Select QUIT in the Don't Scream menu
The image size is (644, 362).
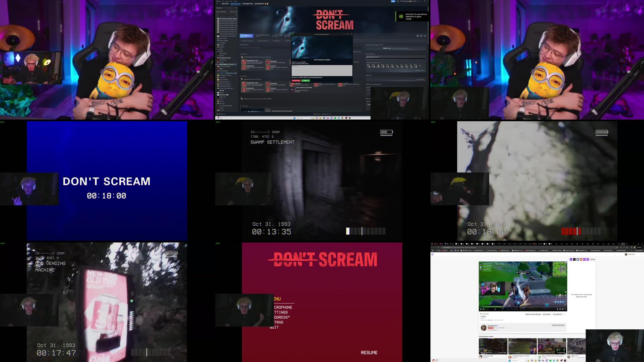click(x=274, y=327)
